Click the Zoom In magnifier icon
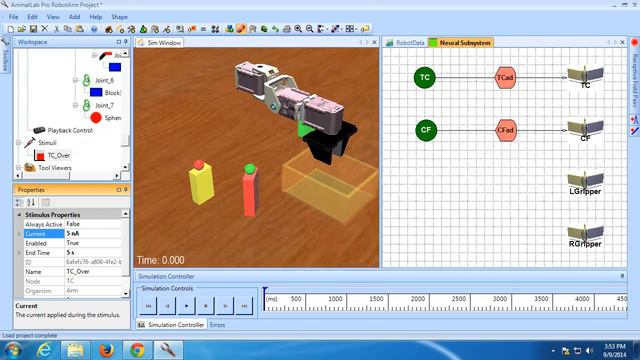 (x=298, y=29)
